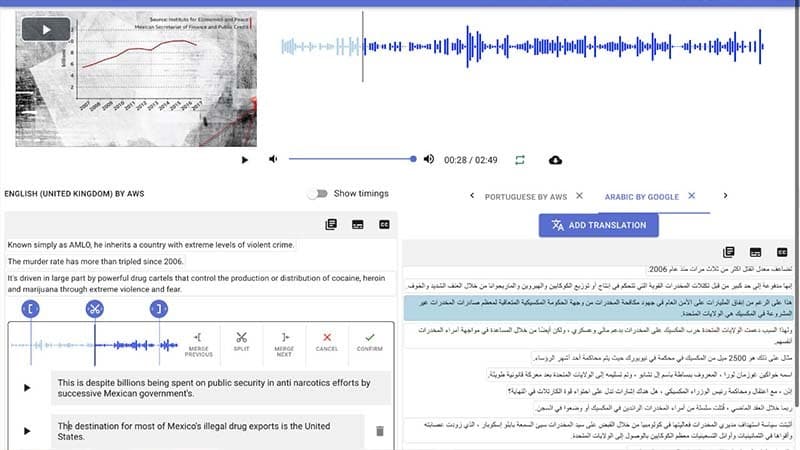The width and height of the screenshot is (800, 450).
Task: Click the Split scissors button
Action: point(241,344)
